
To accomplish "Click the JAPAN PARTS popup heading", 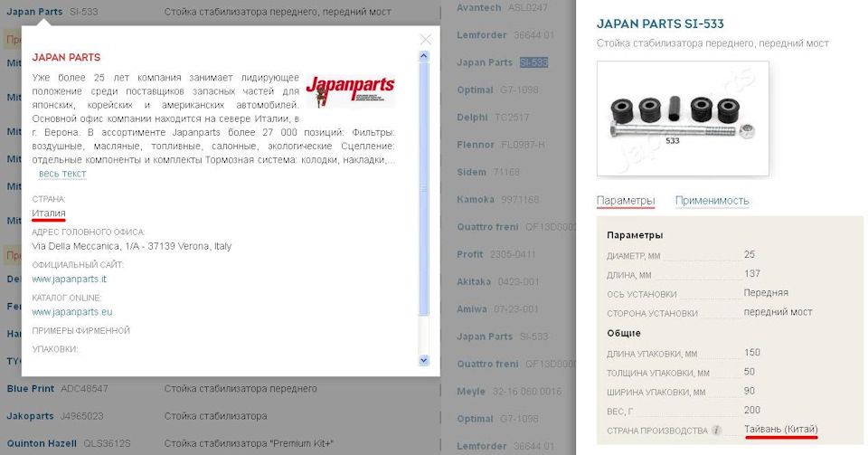I will click(66, 58).
